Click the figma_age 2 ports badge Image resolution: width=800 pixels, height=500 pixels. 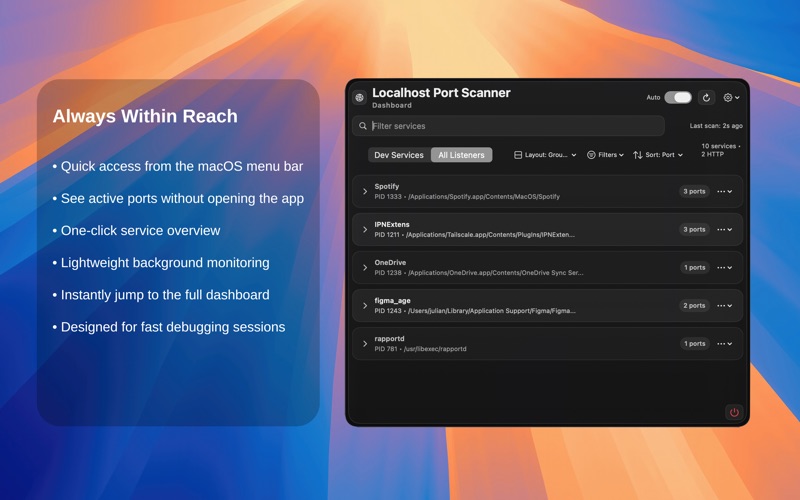tap(694, 306)
